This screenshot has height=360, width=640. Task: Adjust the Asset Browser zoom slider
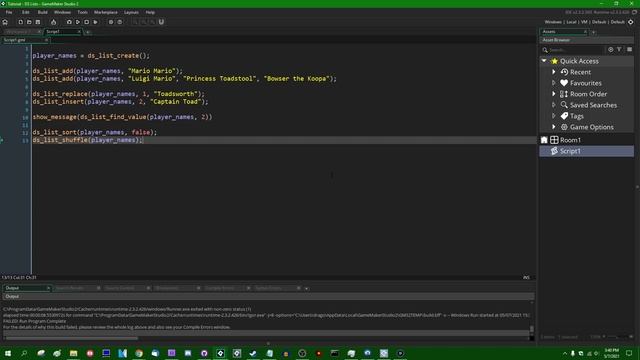(618, 337)
